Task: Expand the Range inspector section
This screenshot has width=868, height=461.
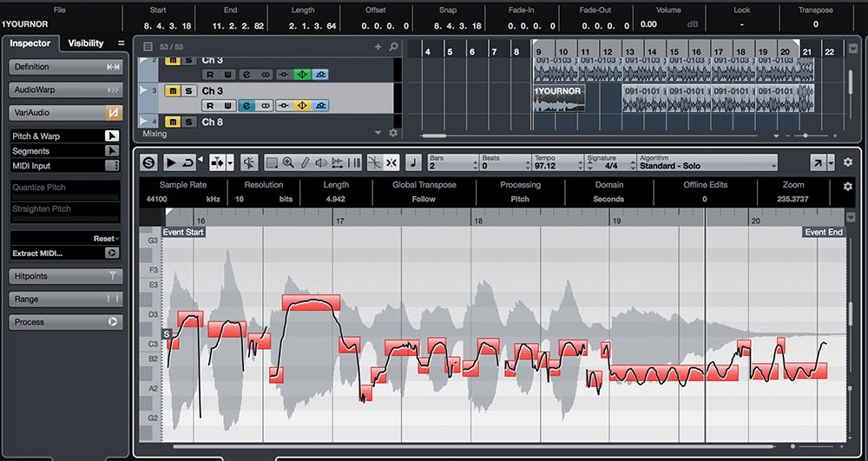Action: coord(66,300)
